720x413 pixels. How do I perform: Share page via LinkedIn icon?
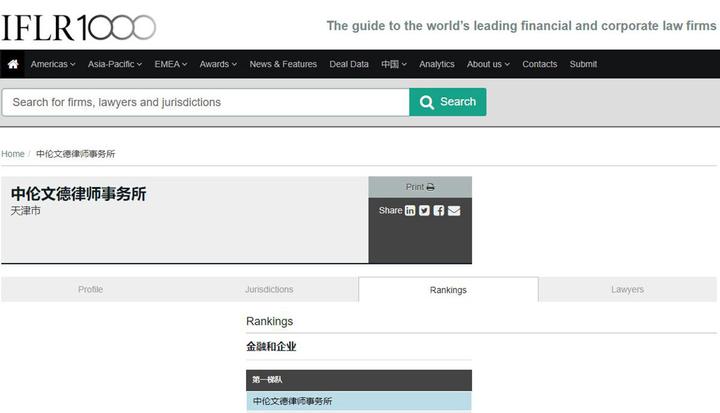(x=410, y=210)
